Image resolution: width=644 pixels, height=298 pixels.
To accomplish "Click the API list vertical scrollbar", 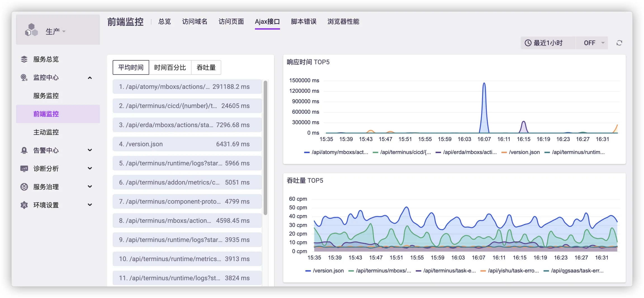I will click(x=266, y=148).
